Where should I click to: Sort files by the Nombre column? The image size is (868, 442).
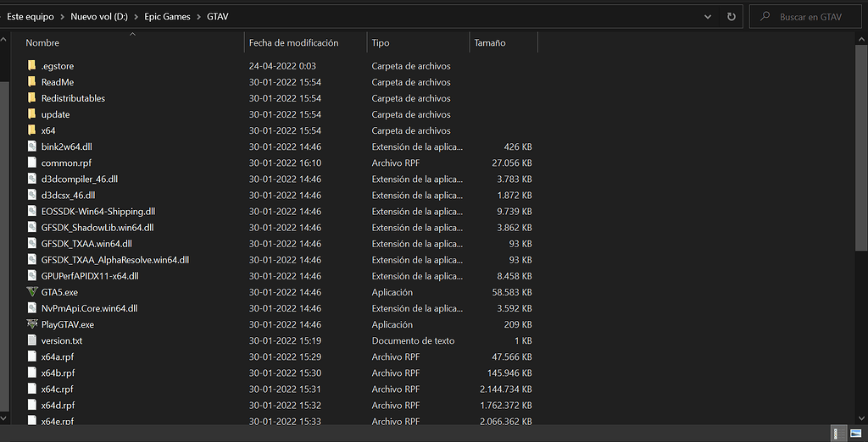click(x=42, y=43)
